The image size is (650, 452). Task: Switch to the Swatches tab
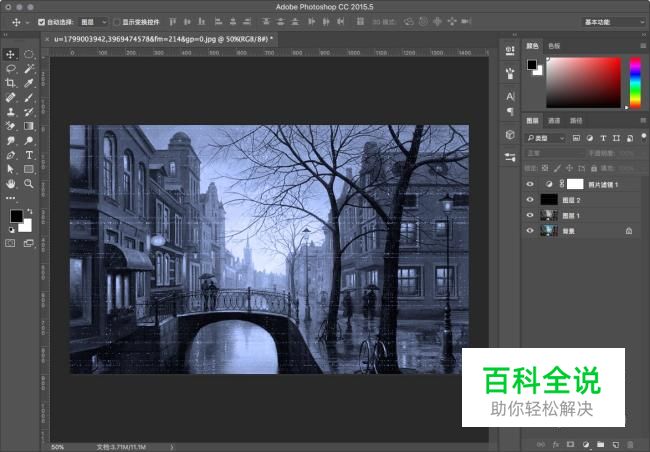point(554,46)
